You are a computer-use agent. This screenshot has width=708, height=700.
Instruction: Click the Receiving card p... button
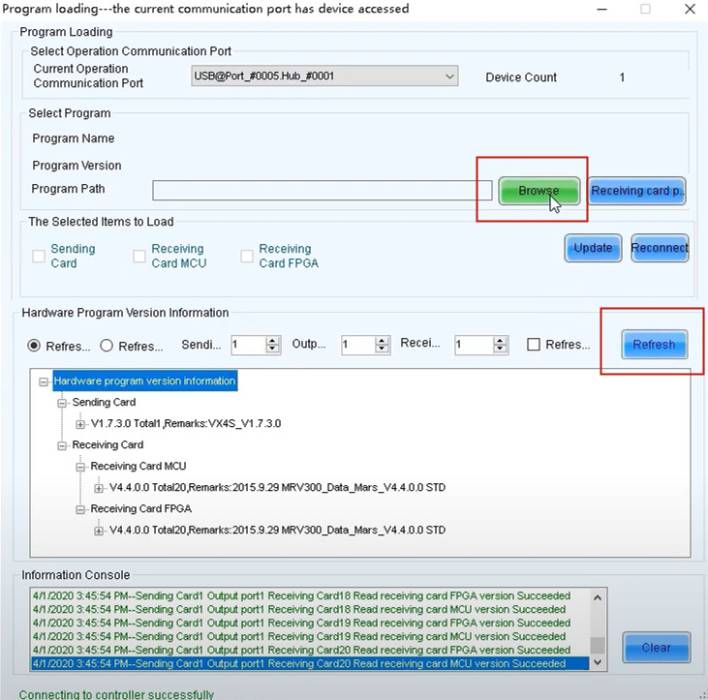click(x=637, y=190)
